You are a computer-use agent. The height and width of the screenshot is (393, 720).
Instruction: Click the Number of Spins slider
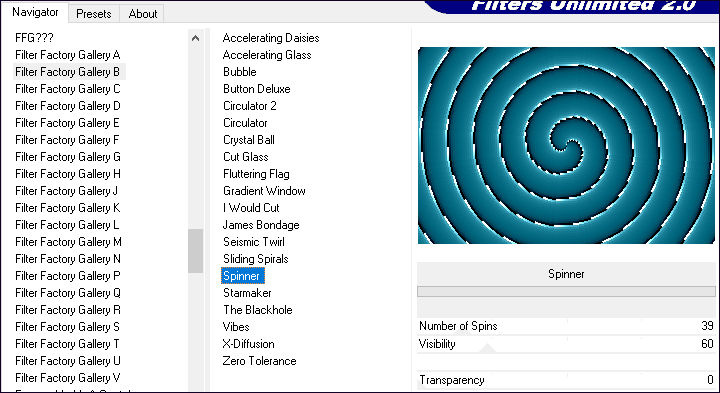pos(566,326)
